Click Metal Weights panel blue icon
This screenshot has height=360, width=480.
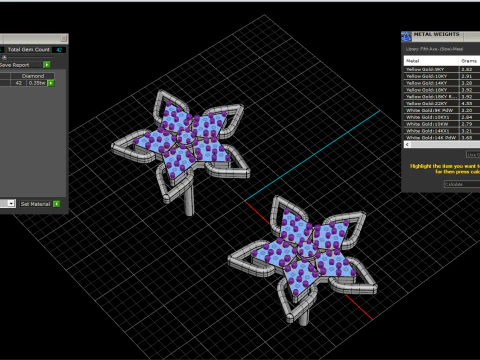[x=406, y=36]
